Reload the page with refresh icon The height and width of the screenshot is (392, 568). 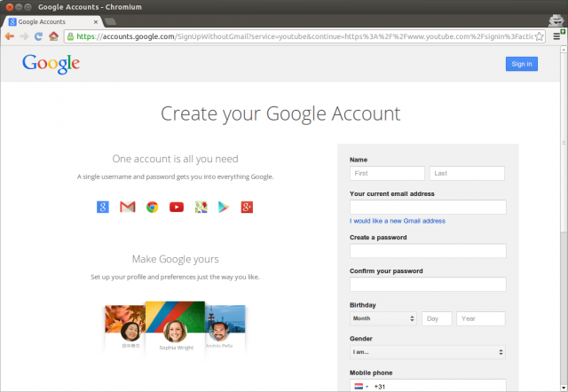point(38,36)
